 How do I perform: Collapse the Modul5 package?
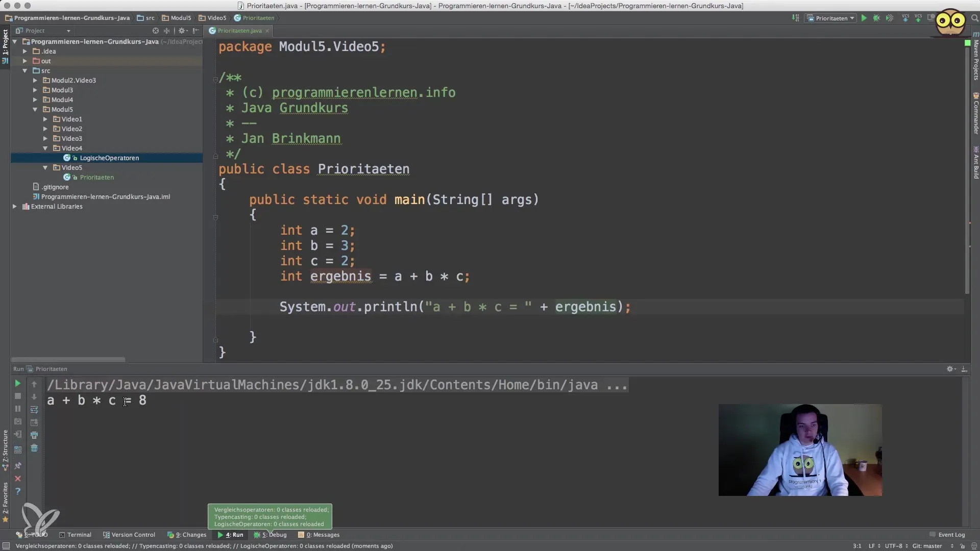tap(35, 110)
